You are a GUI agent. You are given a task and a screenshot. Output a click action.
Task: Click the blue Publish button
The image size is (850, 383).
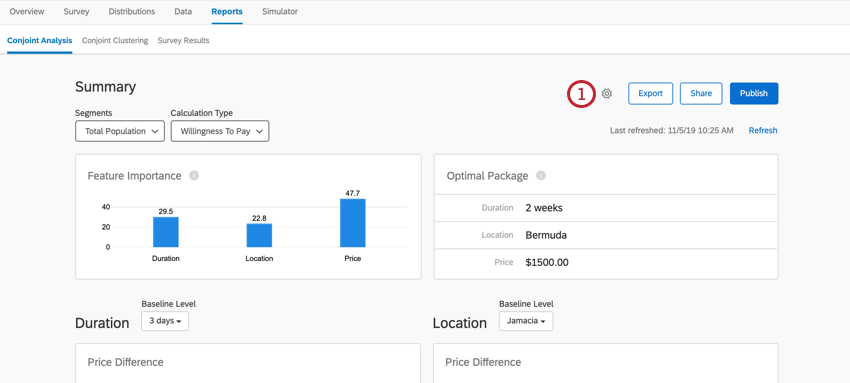754,93
